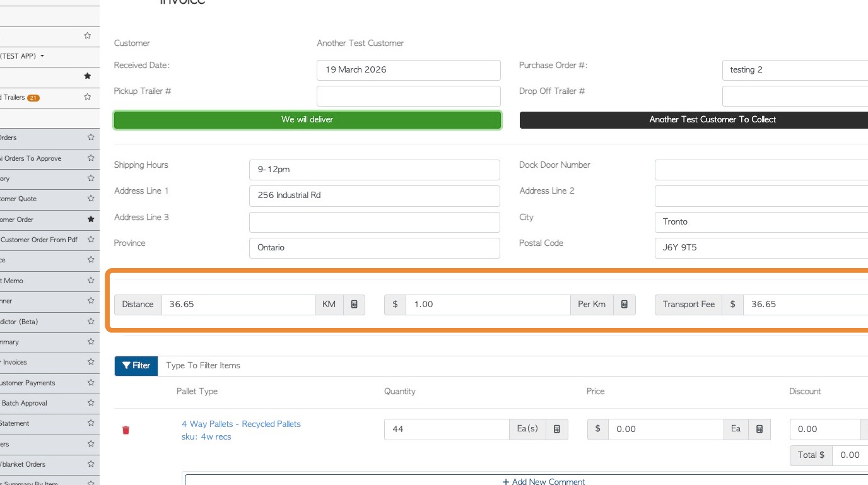Expand the TEST APP dropdown
868x485 pixels.
[x=42, y=56]
